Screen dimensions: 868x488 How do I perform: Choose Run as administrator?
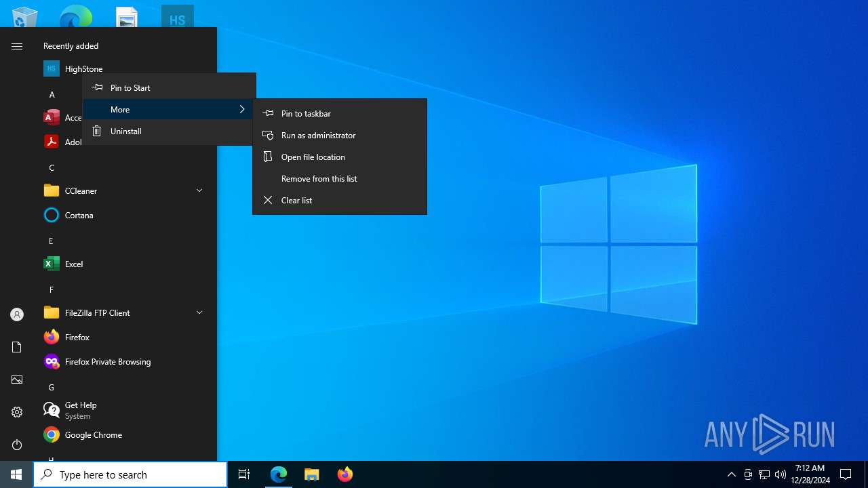pyautogui.click(x=340, y=135)
